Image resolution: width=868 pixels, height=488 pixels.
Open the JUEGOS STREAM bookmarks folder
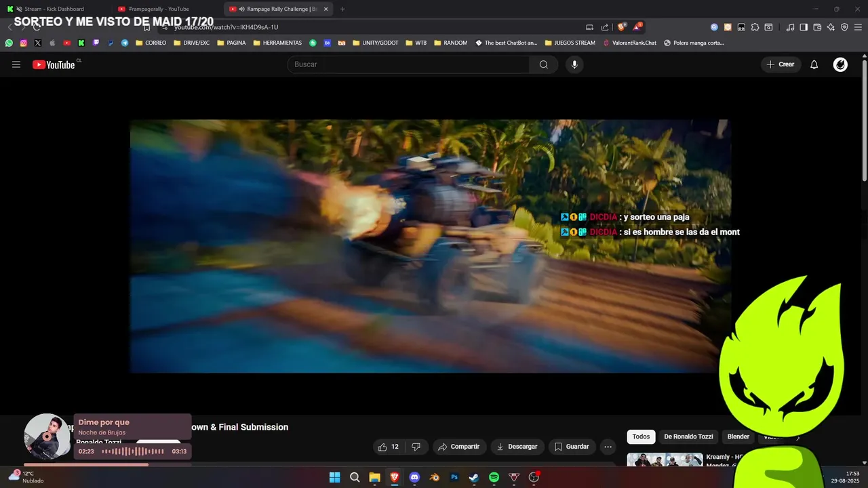coord(570,43)
